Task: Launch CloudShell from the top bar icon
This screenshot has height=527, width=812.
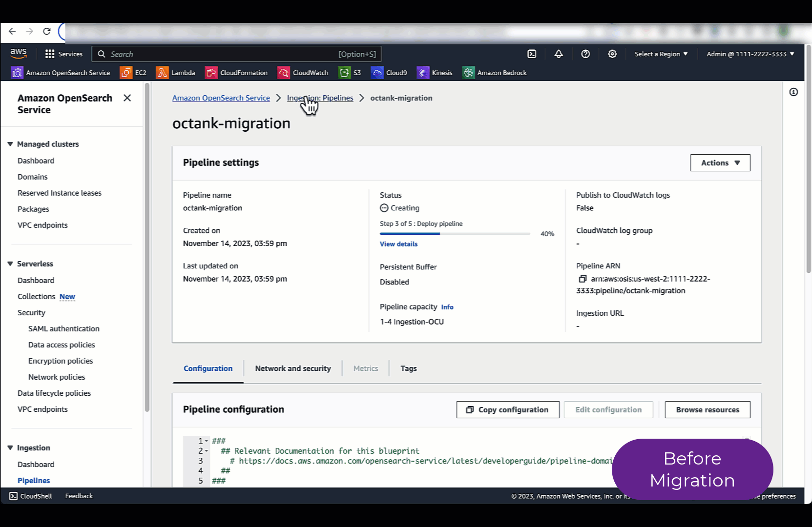Action: click(532, 54)
